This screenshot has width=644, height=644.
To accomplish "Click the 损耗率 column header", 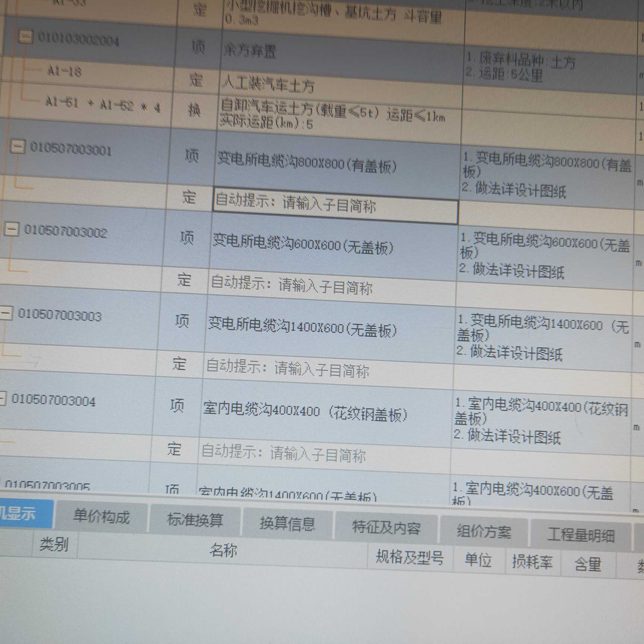I will (x=532, y=562).
